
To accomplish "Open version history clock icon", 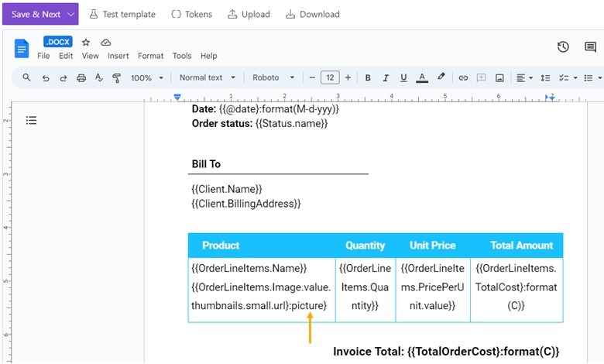I will tap(563, 47).
